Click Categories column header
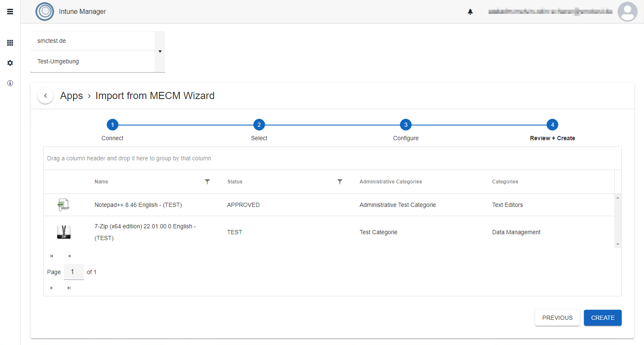Image resolution: width=644 pixels, height=345 pixels. tap(505, 182)
